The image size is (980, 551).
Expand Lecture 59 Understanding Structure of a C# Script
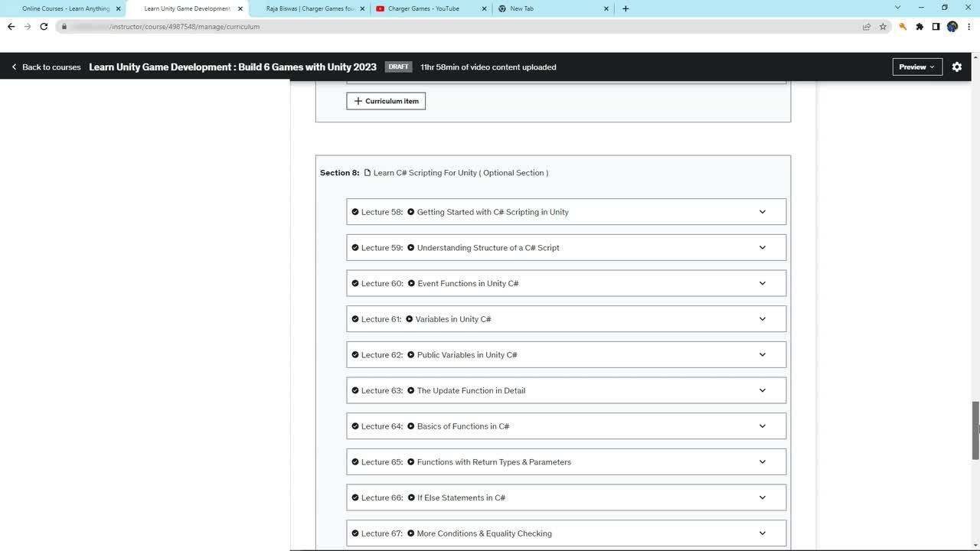click(x=762, y=247)
